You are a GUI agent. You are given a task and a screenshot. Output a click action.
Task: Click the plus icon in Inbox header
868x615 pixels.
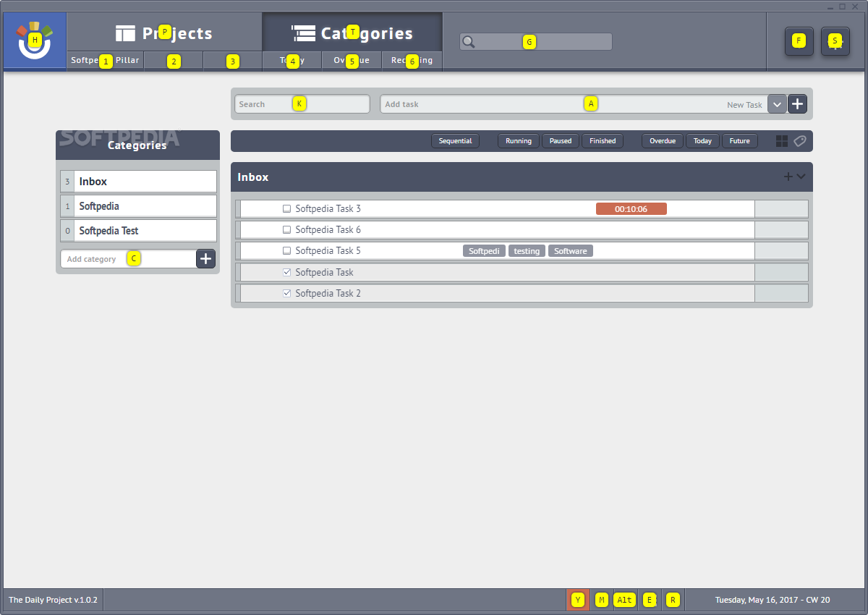click(x=788, y=177)
